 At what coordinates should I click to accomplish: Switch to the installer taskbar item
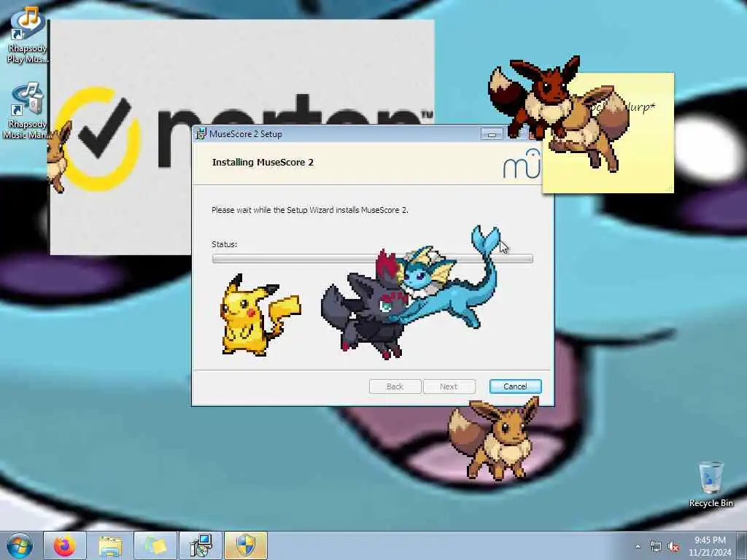[x=201, y=545]
